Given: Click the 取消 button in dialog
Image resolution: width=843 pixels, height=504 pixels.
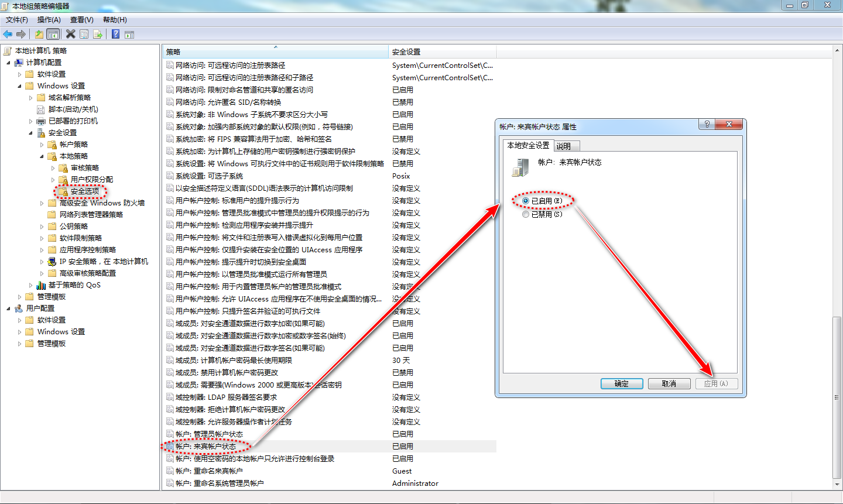Looking at the screenshot, I should pyautogui.click(x=669, y=384).
